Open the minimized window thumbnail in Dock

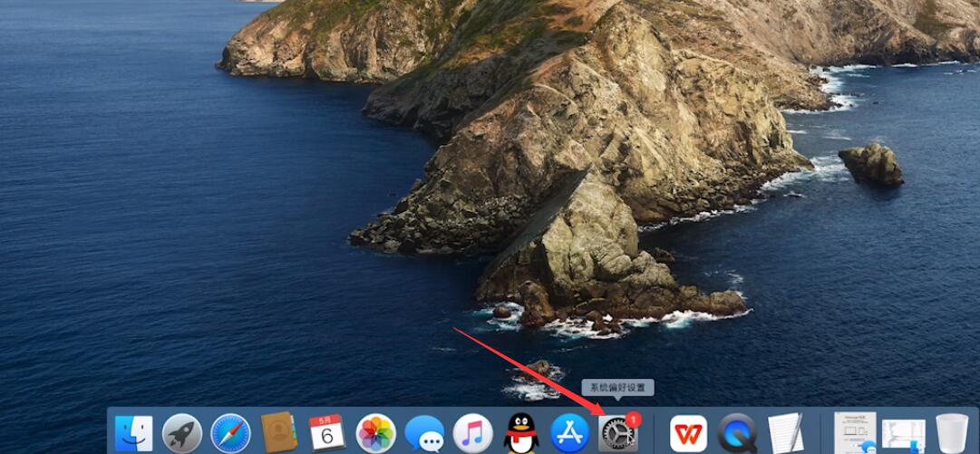pos(904,435)
